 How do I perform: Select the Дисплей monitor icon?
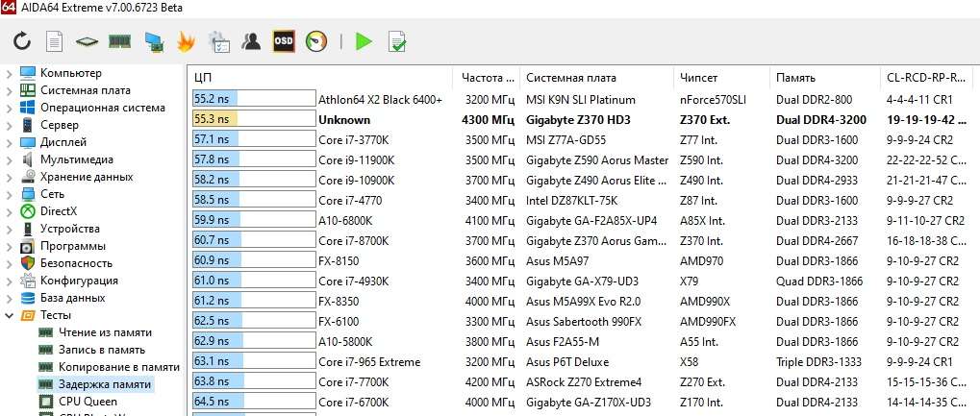tap(28, 142)
